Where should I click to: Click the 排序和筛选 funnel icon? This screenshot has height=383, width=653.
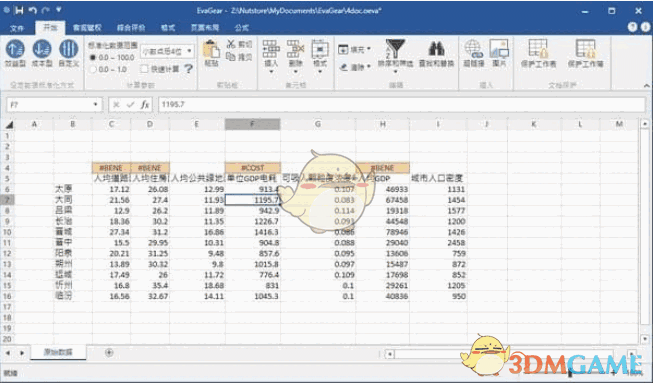[395, 48]
